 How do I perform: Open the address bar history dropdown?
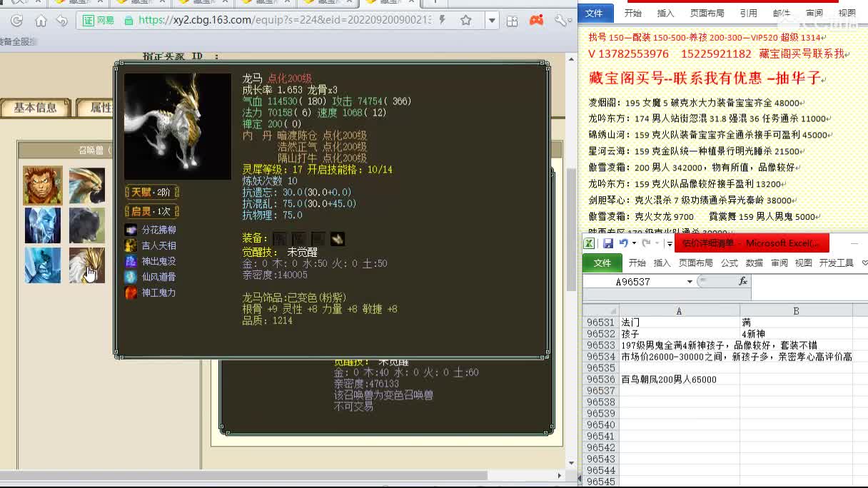tap(492, 21)
